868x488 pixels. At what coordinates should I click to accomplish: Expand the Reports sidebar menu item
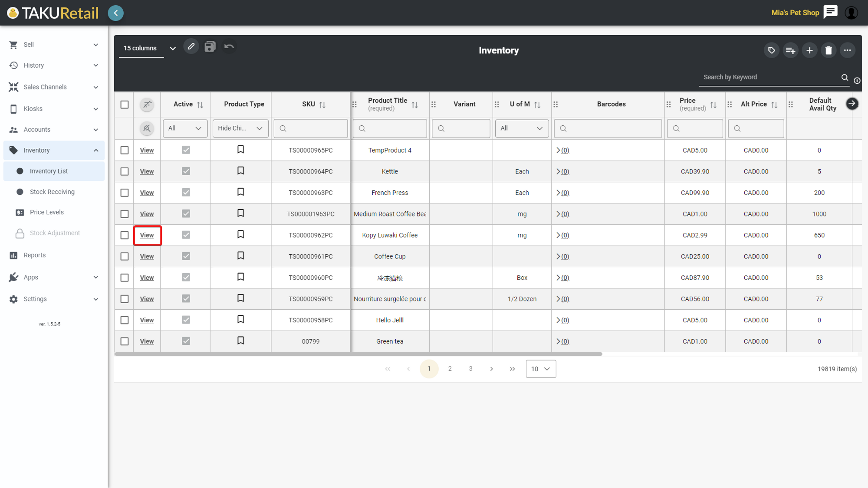point(35,255)
